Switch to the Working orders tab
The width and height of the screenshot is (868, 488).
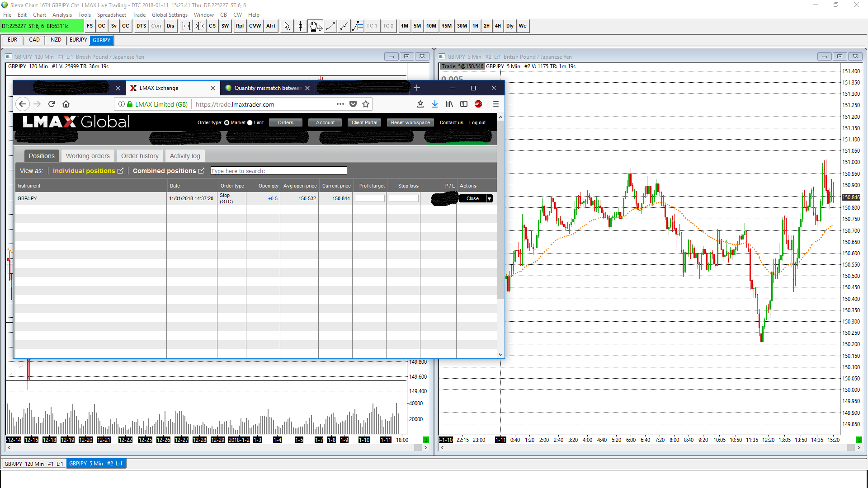click(x=88, y=156)
